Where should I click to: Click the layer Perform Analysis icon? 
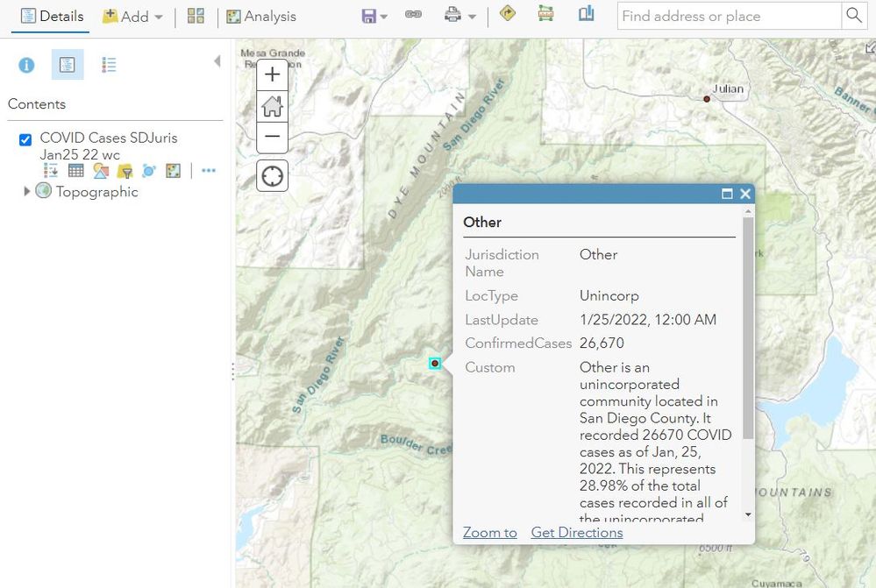[174, 171]
